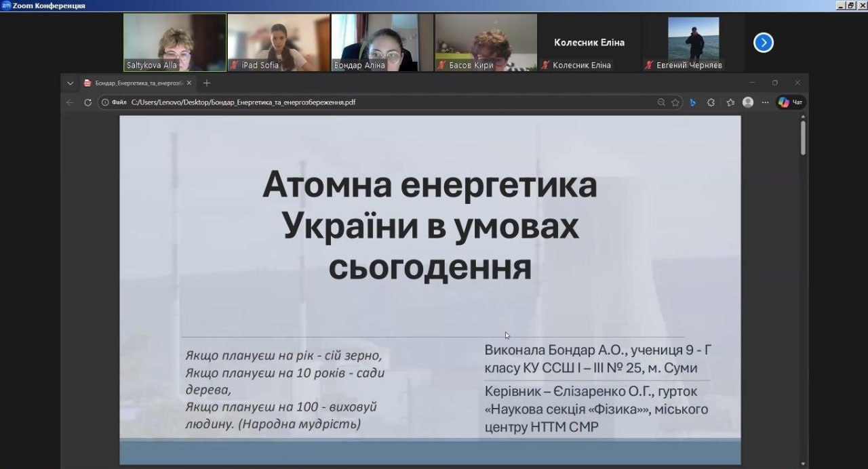Show next participants with the blue arrow

(x=763, y=43)
